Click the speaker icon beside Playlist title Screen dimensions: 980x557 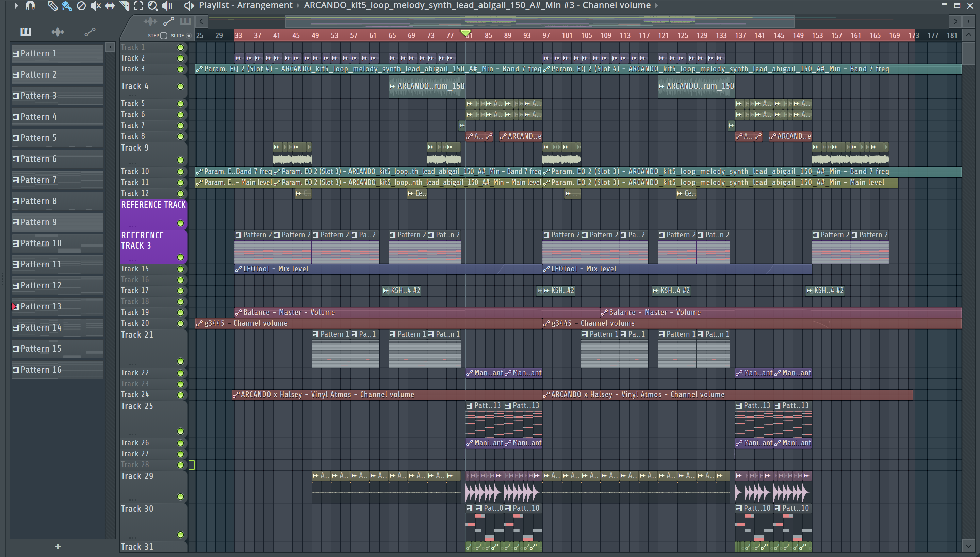click(189, 6)
